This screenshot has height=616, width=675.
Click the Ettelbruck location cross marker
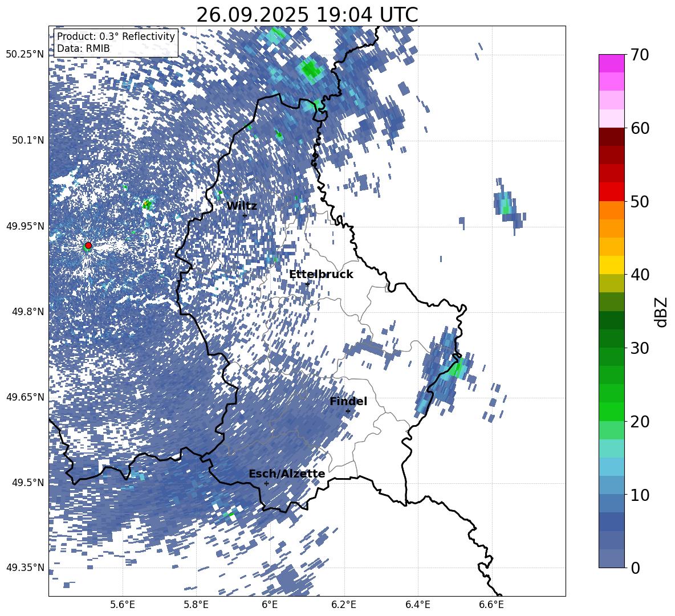point(307,283)
